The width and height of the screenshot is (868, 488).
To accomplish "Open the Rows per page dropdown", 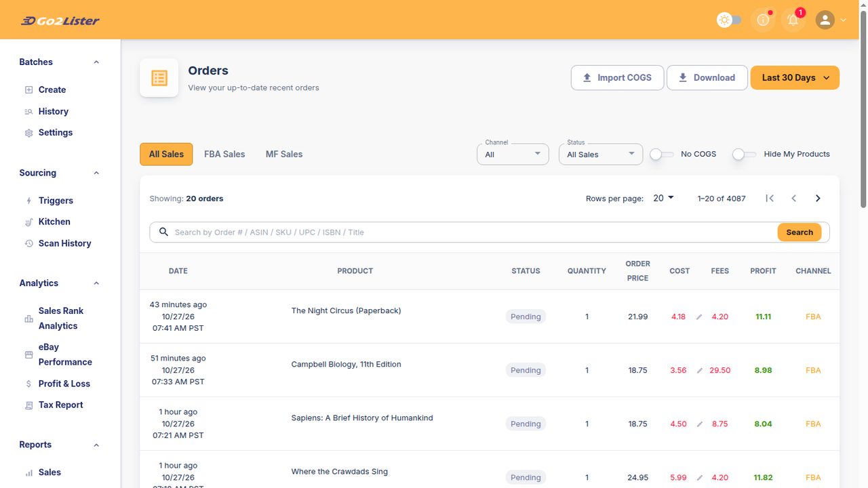I will [x=663, y=199].
